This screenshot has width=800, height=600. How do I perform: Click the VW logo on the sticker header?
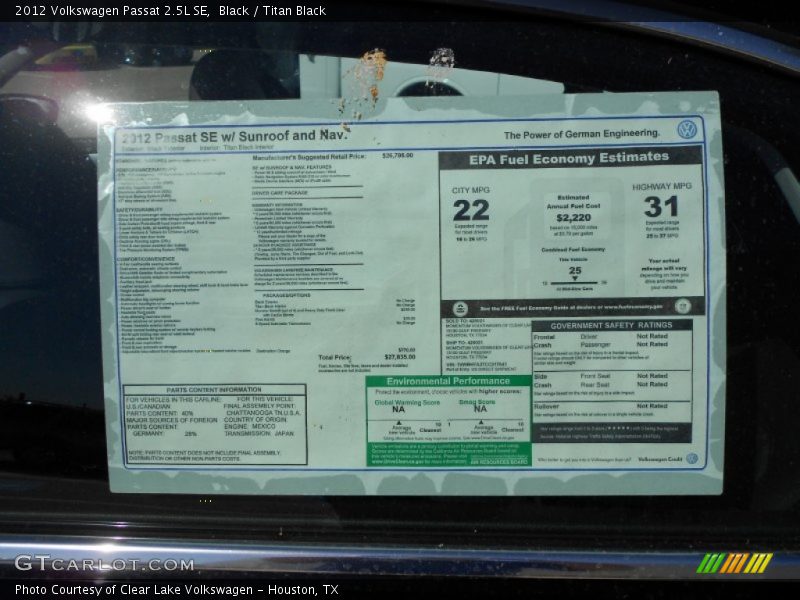point(687,130)
